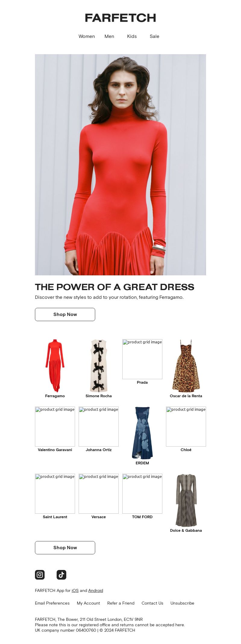Click the hero image of red dress model

120,165
